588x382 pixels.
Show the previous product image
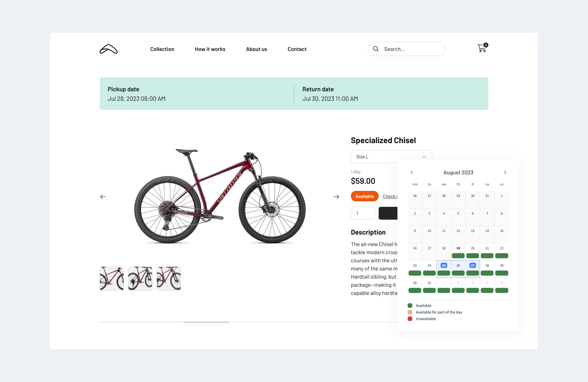pyautogui.click(x=103, y=196)
